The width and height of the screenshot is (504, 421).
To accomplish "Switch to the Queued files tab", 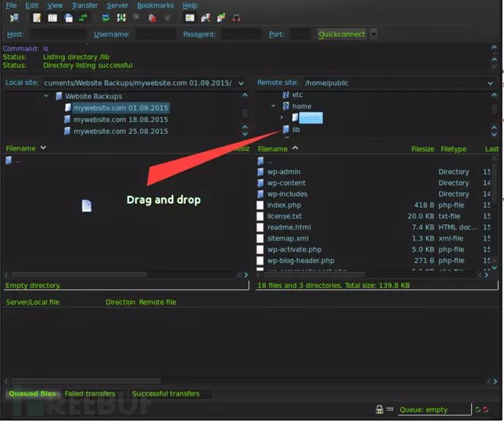I will click(32, 394).
